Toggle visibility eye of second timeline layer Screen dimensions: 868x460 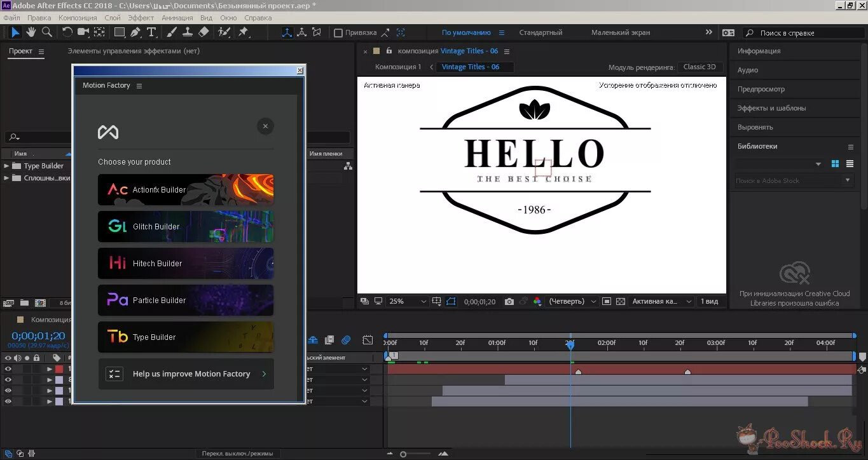click(8, 379)
